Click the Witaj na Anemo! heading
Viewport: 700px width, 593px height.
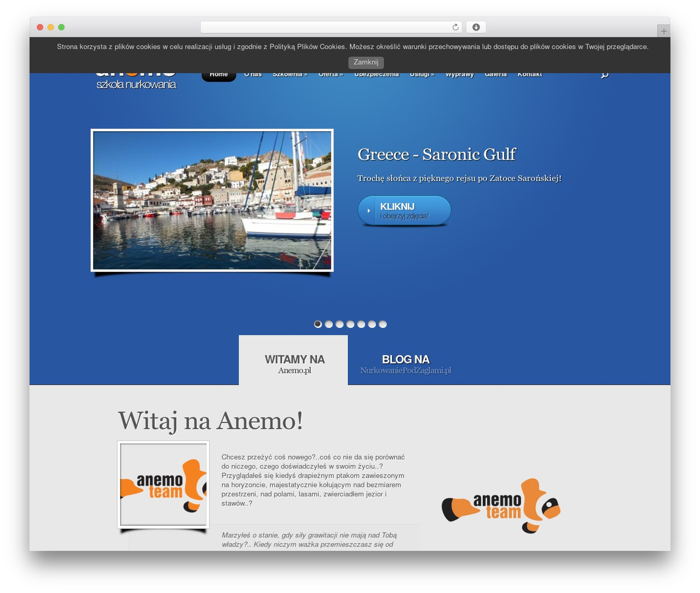click(x=211, y=421)
